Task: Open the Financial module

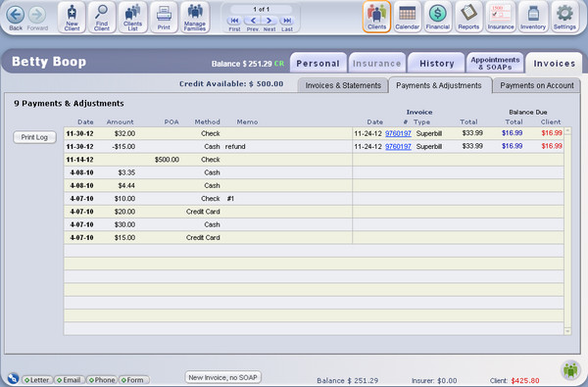Action: coord(438,17)
